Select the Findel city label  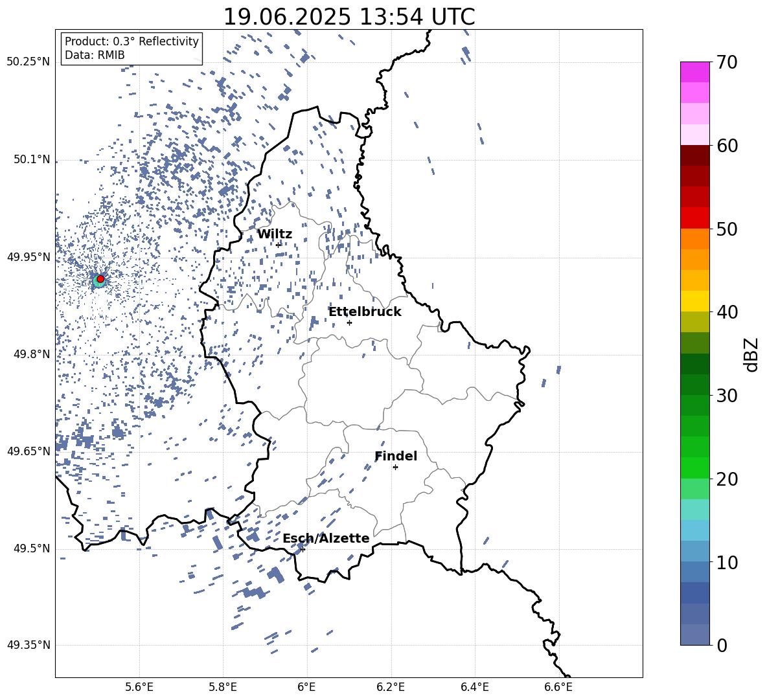(396, 457)
